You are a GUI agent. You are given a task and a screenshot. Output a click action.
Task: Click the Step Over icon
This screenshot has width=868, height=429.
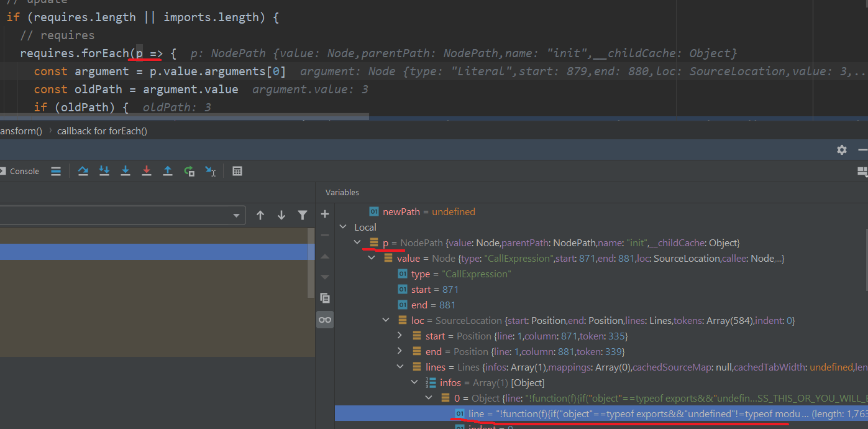click(83, 171)
